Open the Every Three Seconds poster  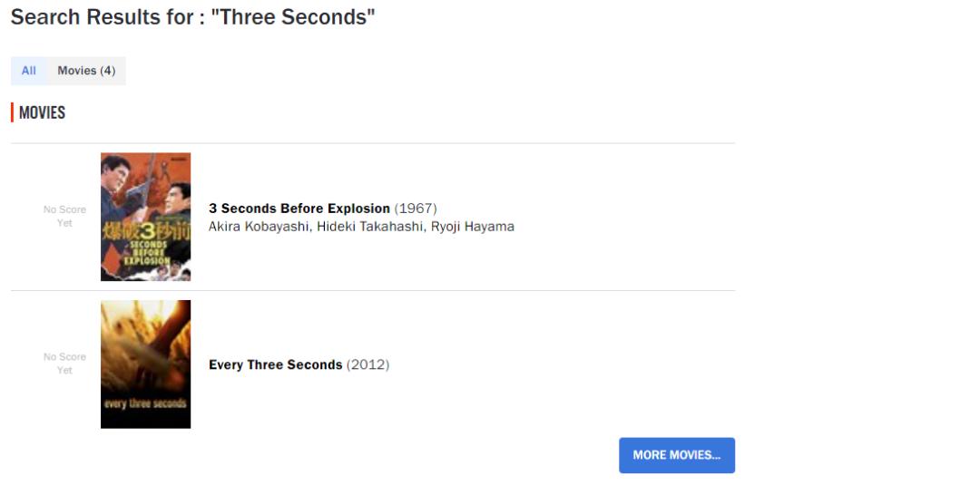tap(145, 364)
